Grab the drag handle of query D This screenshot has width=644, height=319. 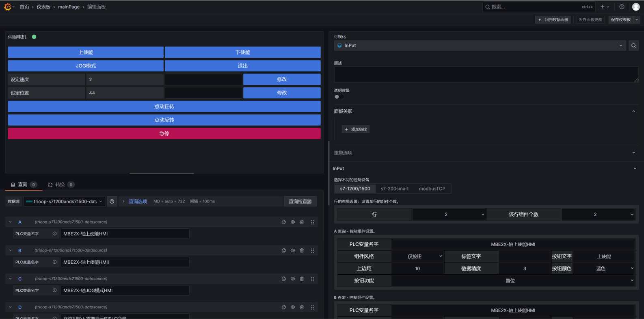312,308
